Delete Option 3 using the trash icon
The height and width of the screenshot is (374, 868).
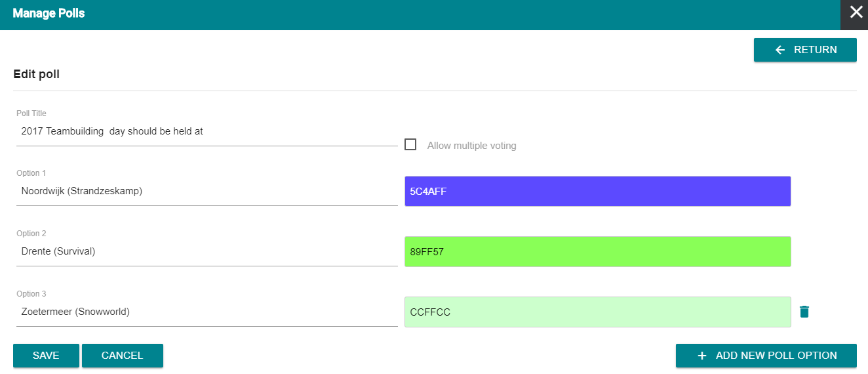click(x=804, y=312)
